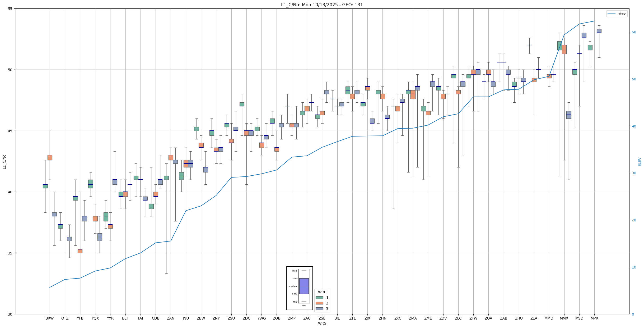Click the chart title text
The height and width of the screenshot is (328, 644).
point(322,5)
